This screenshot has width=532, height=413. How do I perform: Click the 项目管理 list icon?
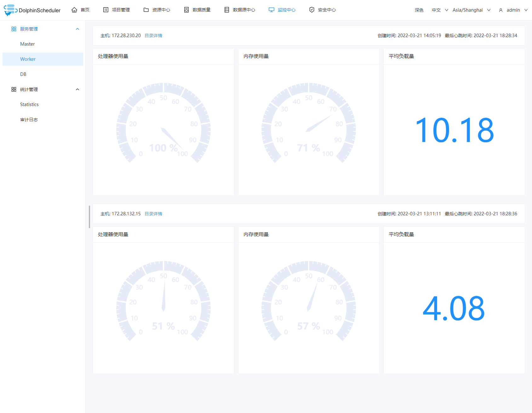coord(106,10)
